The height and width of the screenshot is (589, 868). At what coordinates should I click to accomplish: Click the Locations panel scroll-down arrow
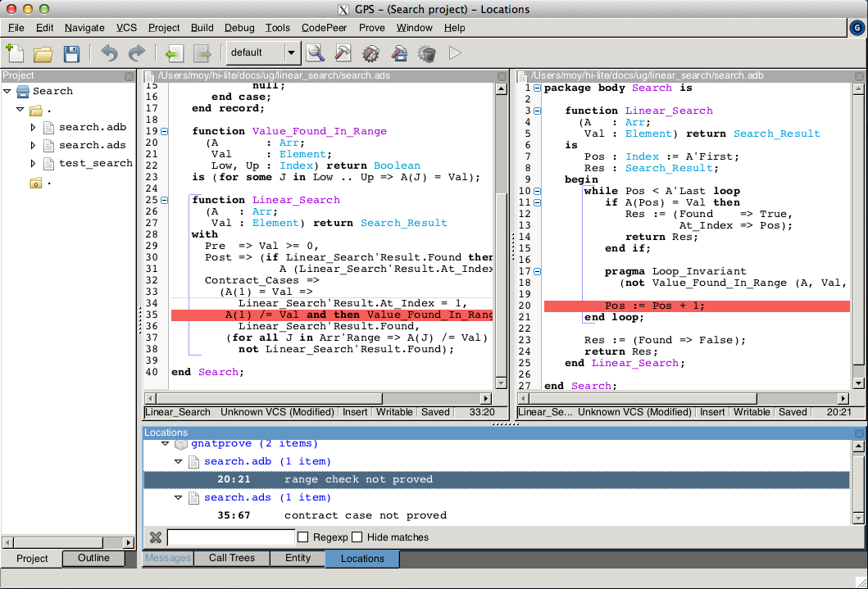pos(859,519)
